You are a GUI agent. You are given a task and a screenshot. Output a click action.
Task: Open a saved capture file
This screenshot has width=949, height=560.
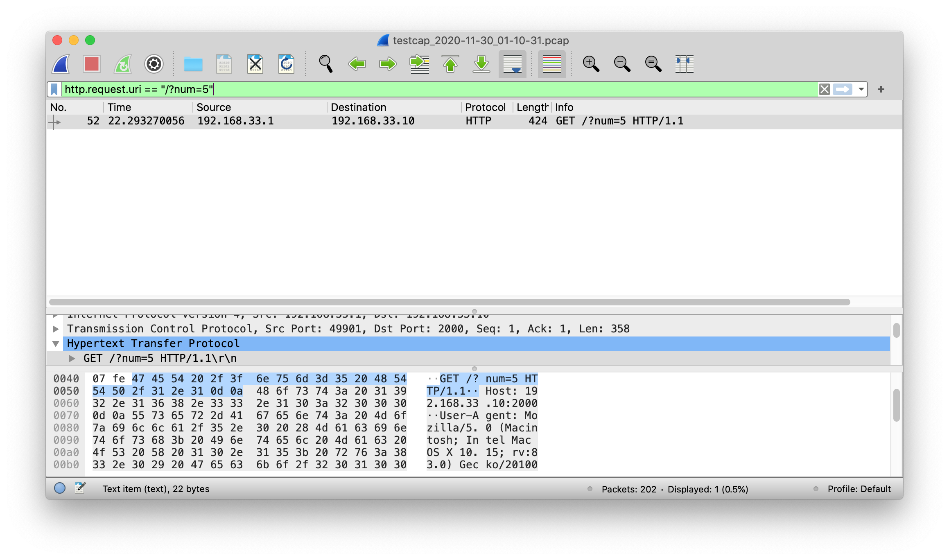[193, 64]
